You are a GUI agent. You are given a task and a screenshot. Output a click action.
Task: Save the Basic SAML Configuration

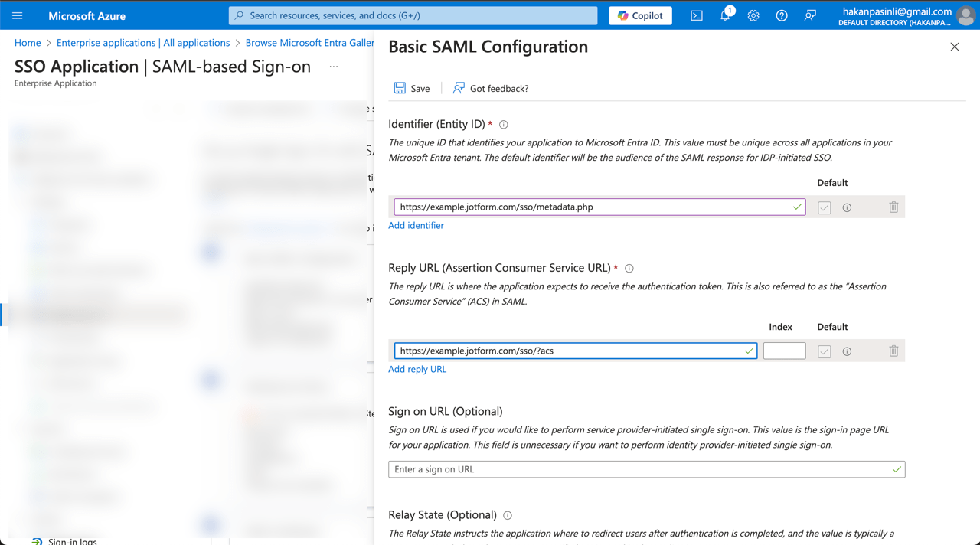tap(411, 88)
